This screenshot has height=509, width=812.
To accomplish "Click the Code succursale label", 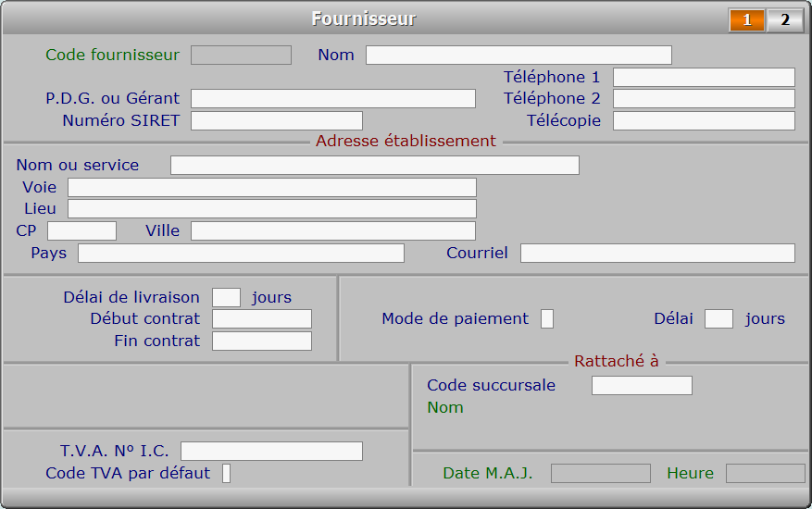I will pos(491,385).
